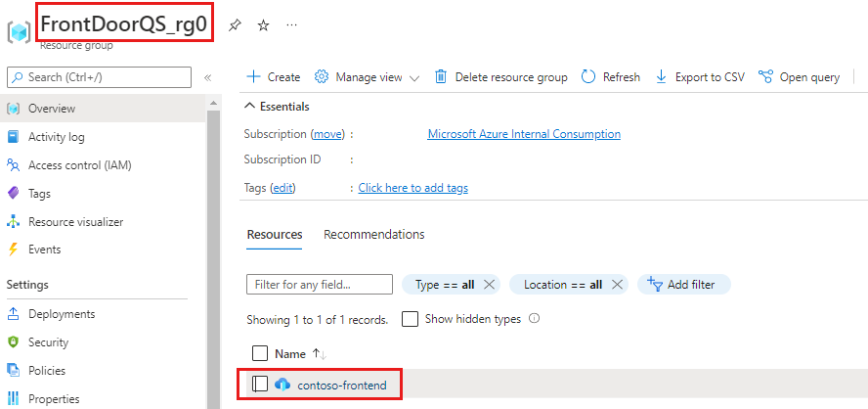This screenshot has width=868, height=409.
Task: Click the sidebar scrollbar up arrow
Action: pos(213,103)
